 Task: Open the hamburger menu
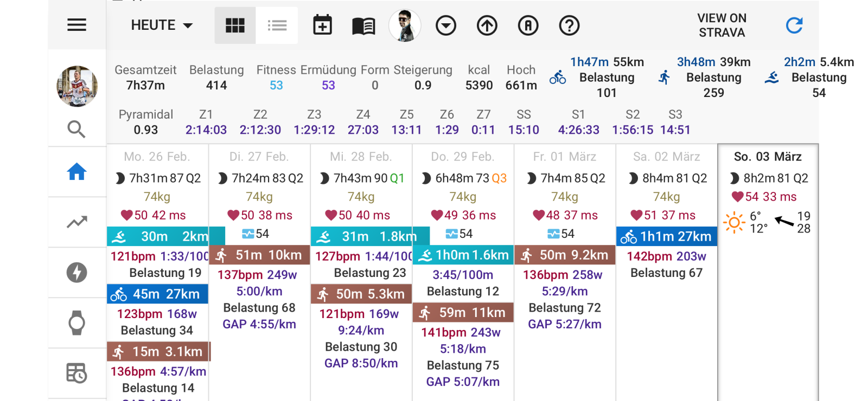click(x=76, y=25)
